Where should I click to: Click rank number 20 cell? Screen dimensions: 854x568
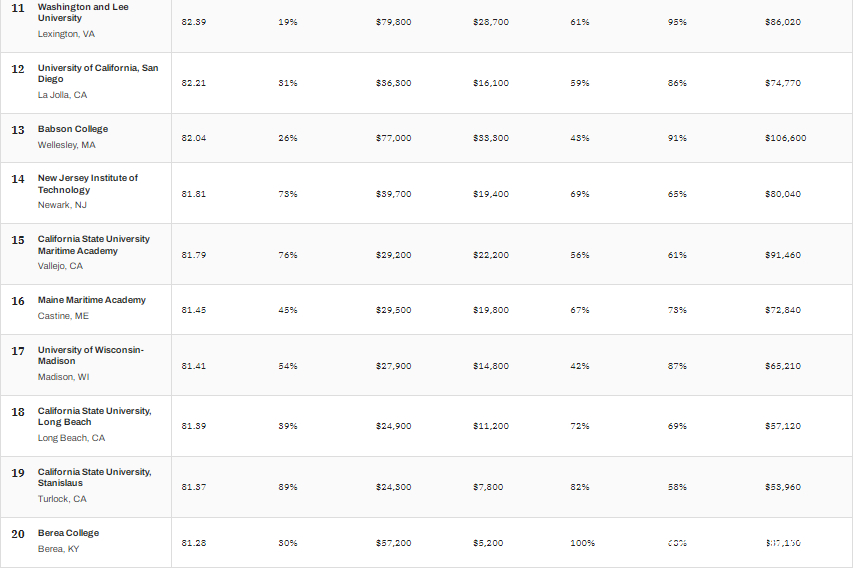click(18, 534)
